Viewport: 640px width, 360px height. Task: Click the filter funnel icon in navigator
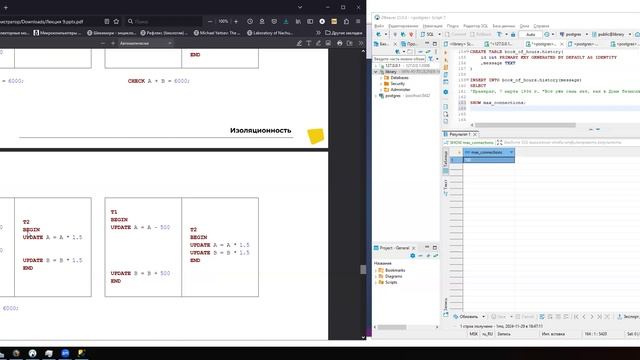pyautogui.click(x=431, y=59)
